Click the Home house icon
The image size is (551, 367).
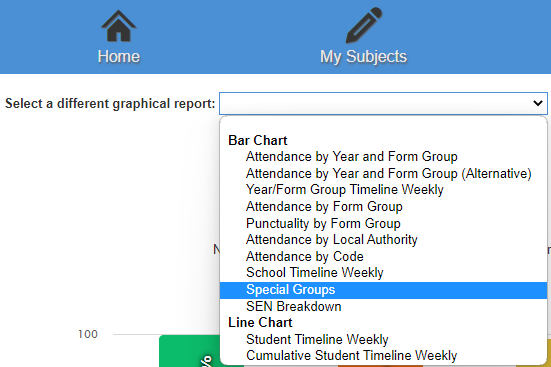(118, 26)
